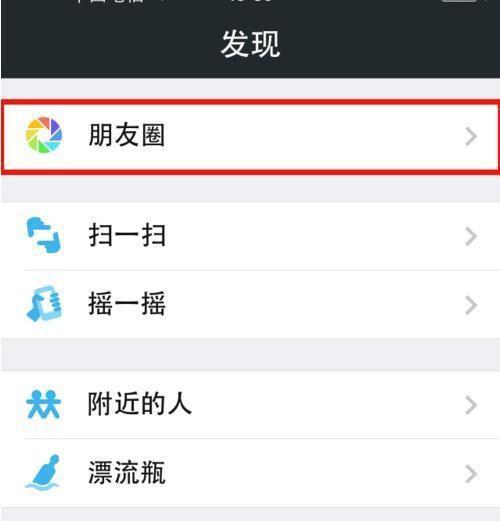Viewport: 500px width, 521px height.
Task: Tap the 扫一扫 scan arrows icon
Action: [x=44, y=235]
